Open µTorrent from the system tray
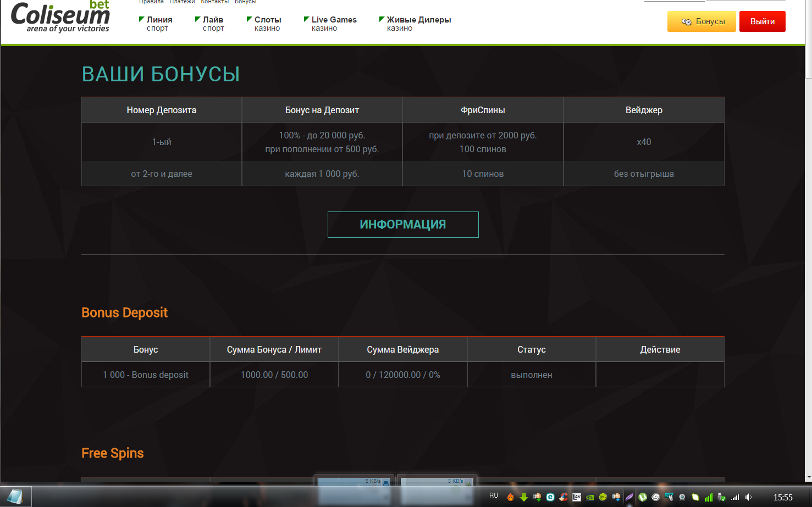Viewport: 812px width, 507px height. click(643, 497)
